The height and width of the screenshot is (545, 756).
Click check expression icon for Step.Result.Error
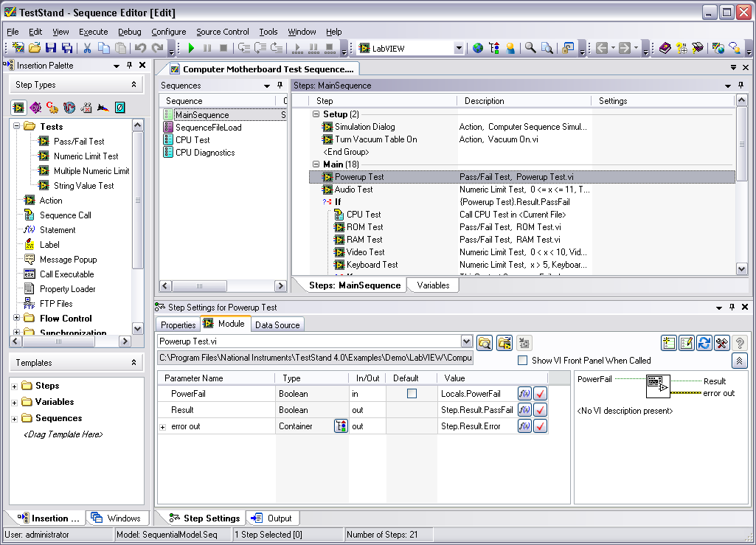click(541, 426)
